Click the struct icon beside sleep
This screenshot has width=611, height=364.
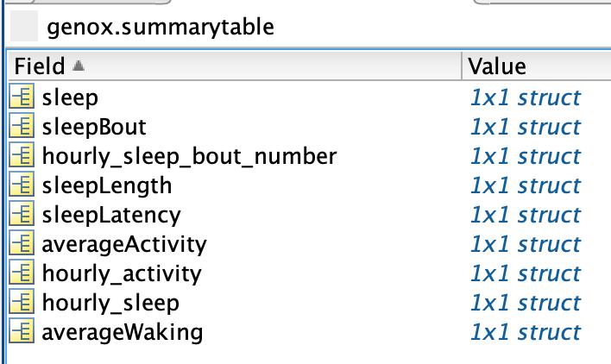coord(22,96)
